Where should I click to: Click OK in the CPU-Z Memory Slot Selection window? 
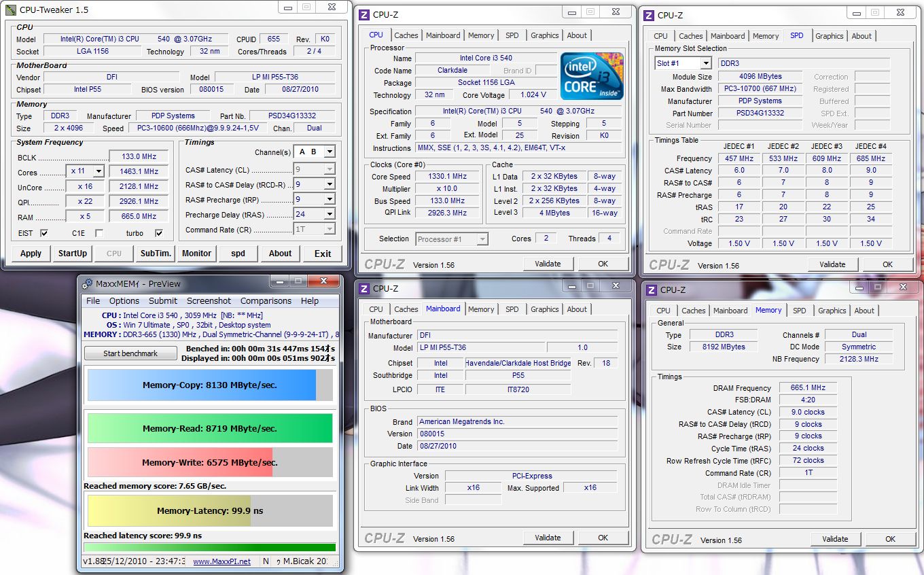887,264
